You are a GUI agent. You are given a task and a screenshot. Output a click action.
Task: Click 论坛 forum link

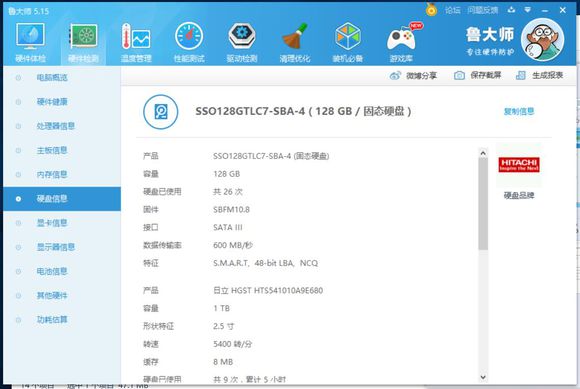click(x=453, y=10)
